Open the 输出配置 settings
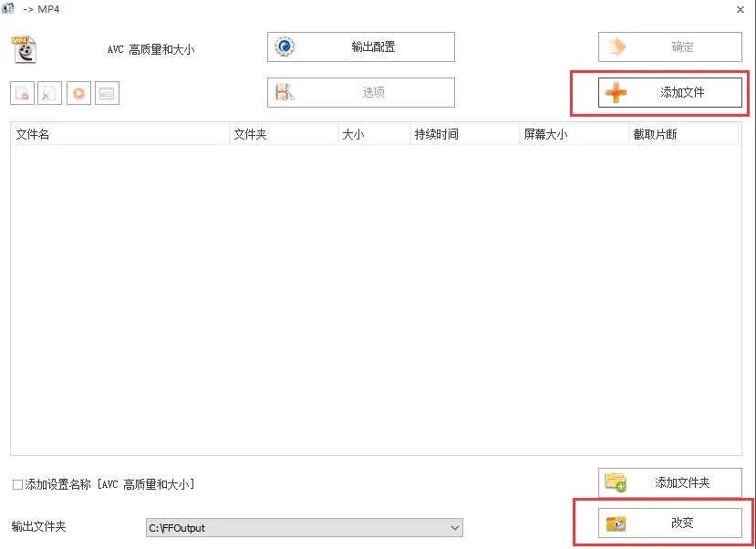 pos(359,47)
